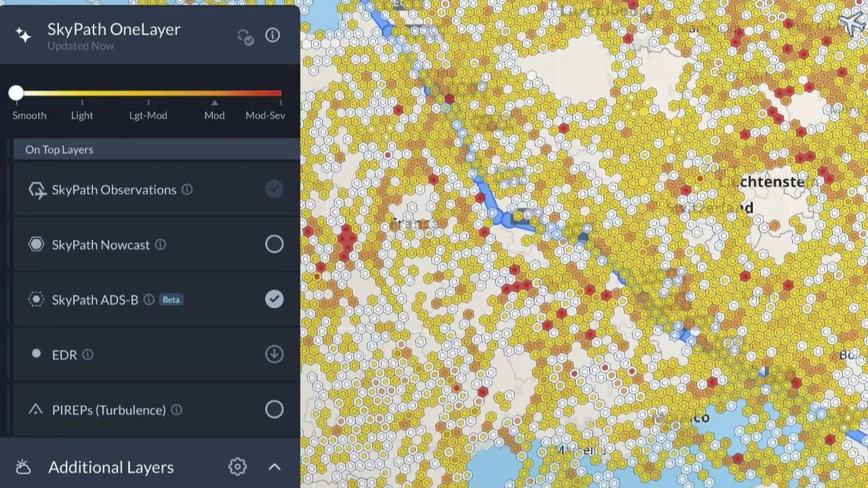This screenshot has height=488, width=868.
Task: Enable the PIREPs (Turbulence) layer
Action: tap(274, 409)
